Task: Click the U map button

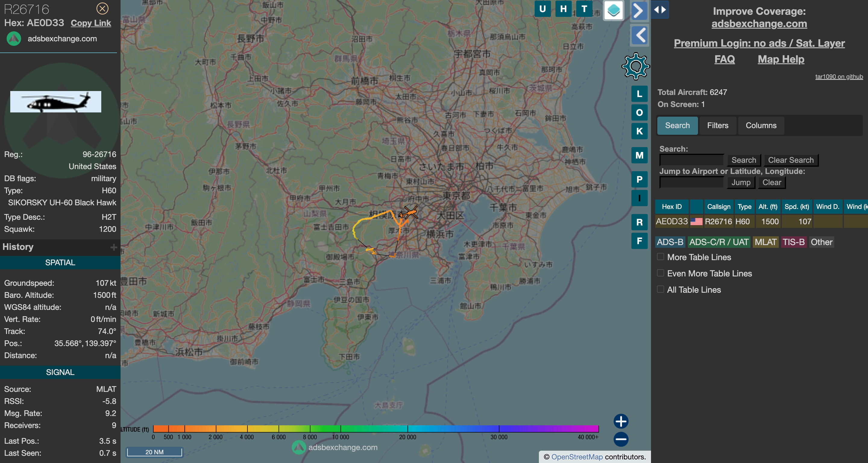Action: 542,9
